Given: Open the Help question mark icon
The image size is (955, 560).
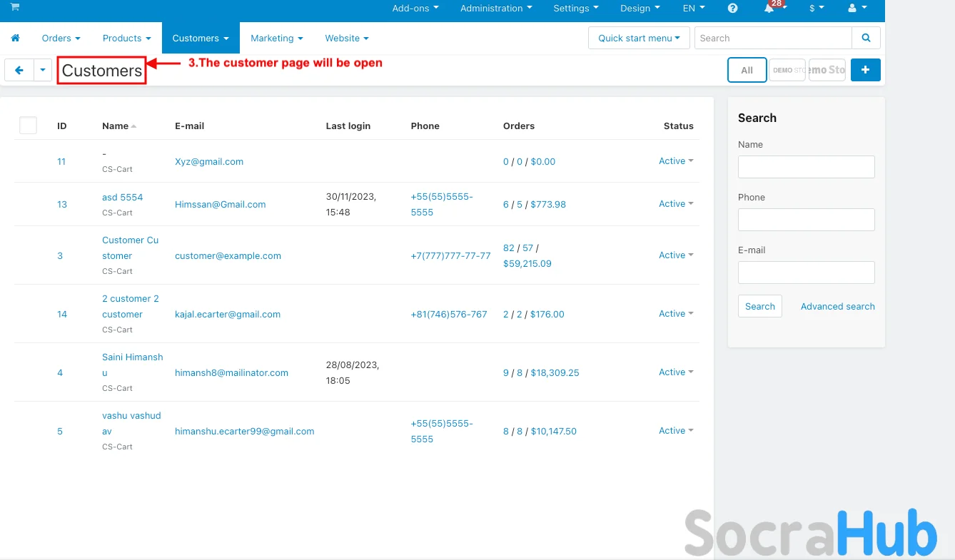Looking at the screenshot, I should coord(732,9).
